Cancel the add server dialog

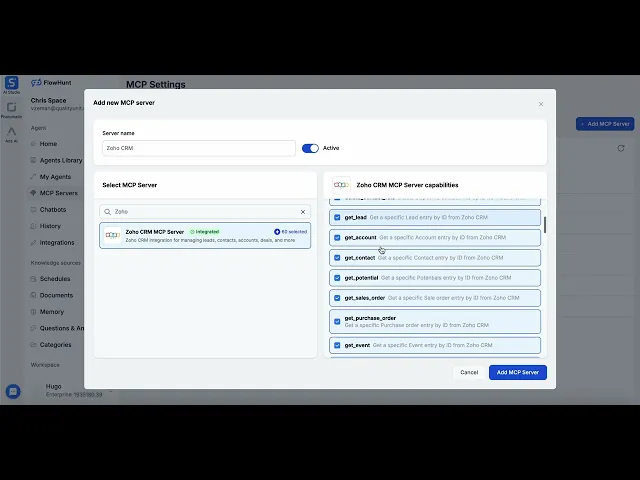[x=469, y=372]
